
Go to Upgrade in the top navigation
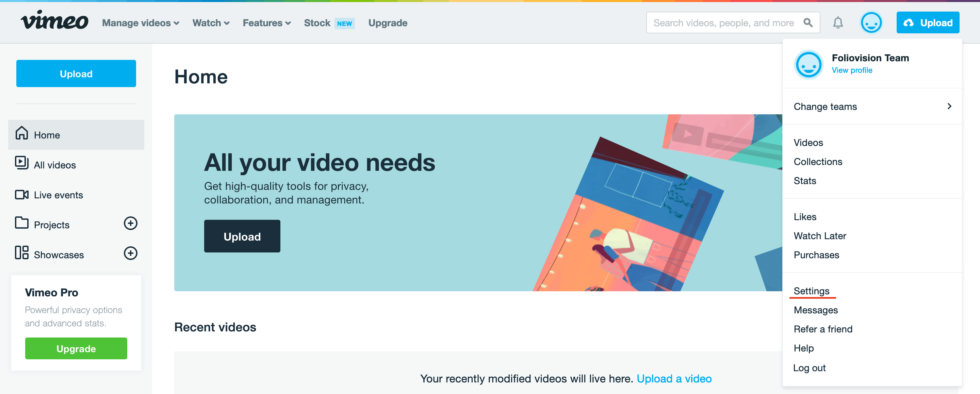(x=388, y=23)
